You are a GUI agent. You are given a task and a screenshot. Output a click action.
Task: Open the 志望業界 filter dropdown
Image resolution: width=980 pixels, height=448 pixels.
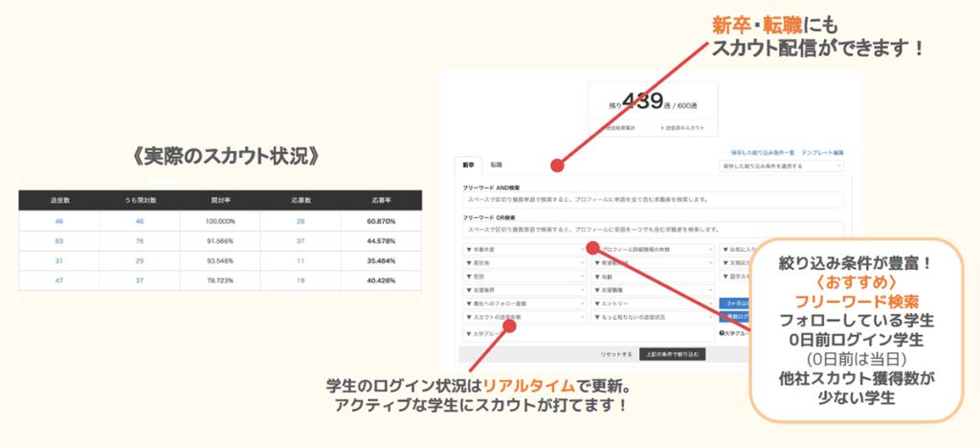pyautogui.click(x=523, y=289)
